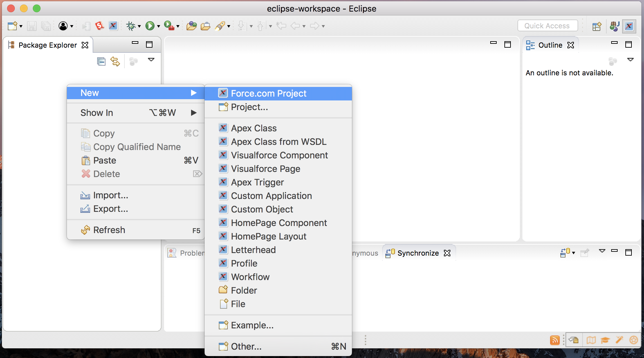Open the Run External Tools icon
Viewport: 644px width, 358px height.
click(169, 26)
